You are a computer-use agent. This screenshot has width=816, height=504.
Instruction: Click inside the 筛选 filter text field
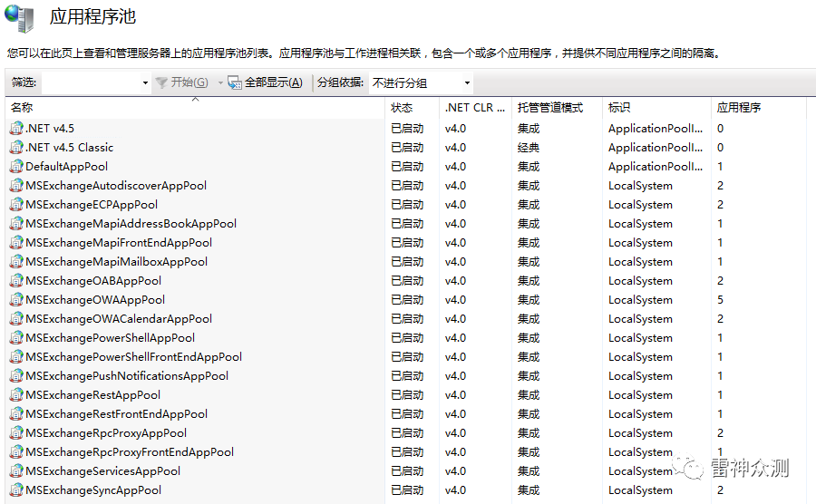(x=91, y=82)
